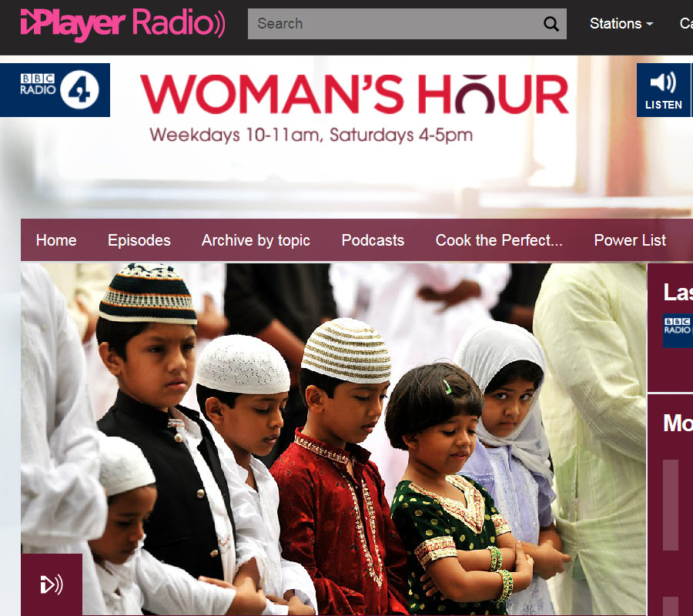Open the BBC Radio 4 logo
This screenshot has height=616, width=693.
coord(55,90)
